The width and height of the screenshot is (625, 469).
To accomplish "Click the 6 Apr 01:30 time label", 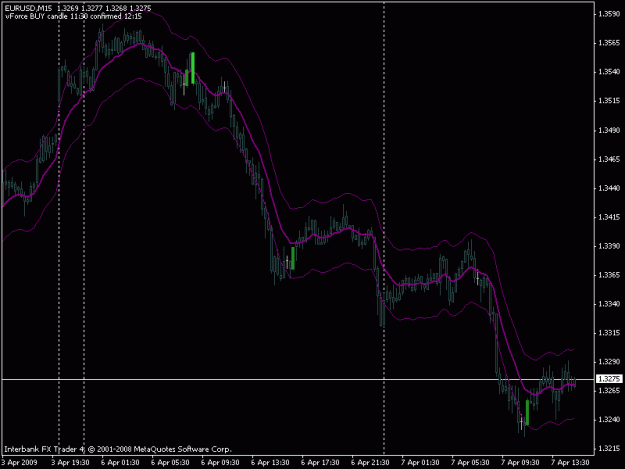I will [120, 463].
